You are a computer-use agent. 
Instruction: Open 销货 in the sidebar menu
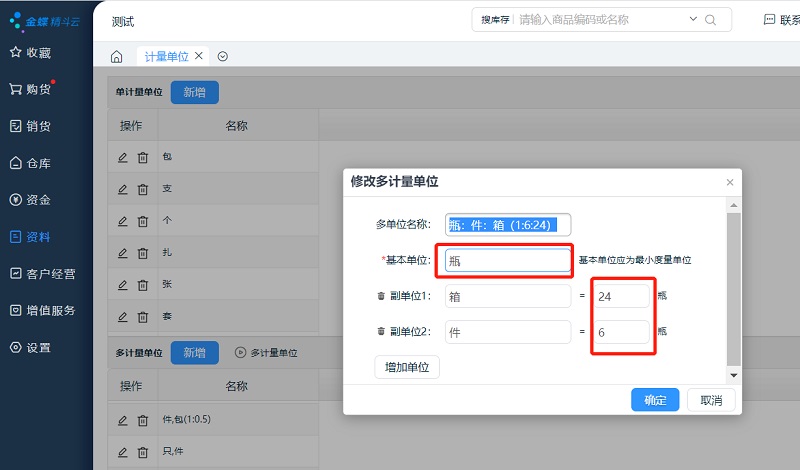(38, 126)
